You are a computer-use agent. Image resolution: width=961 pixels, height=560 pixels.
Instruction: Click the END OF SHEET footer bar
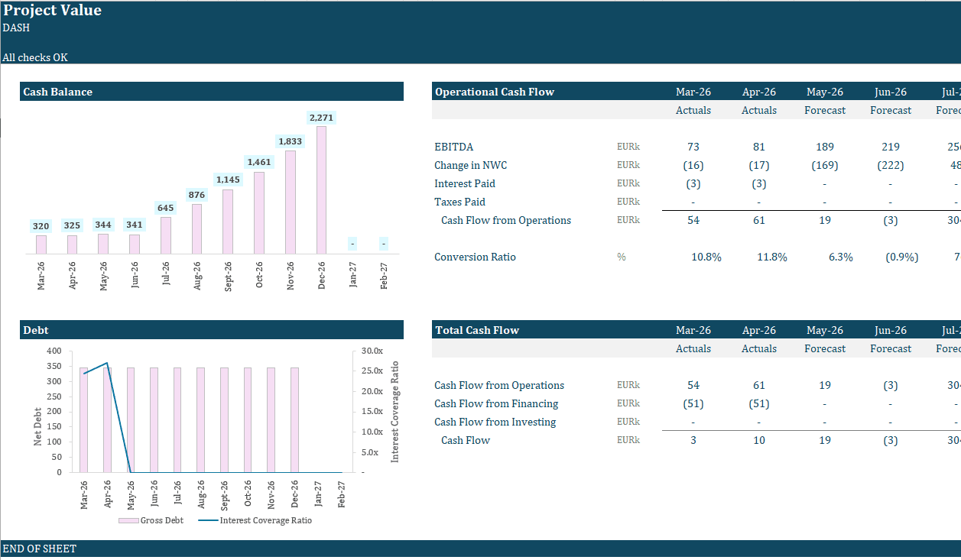[x=39, y=548]
